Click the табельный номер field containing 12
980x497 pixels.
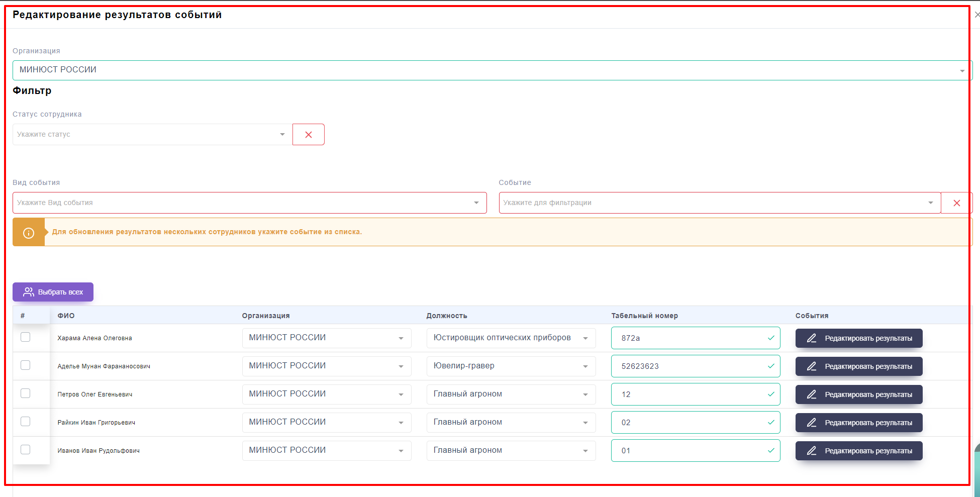tap(689, 394)
